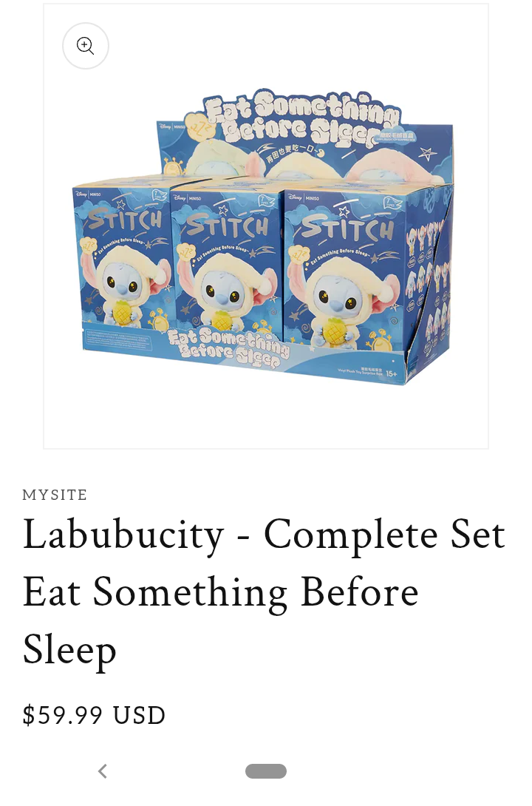Click the $59.99 USD price text
Image resolution: width=532 pixels, height=806 pixels.
(94, 715)
